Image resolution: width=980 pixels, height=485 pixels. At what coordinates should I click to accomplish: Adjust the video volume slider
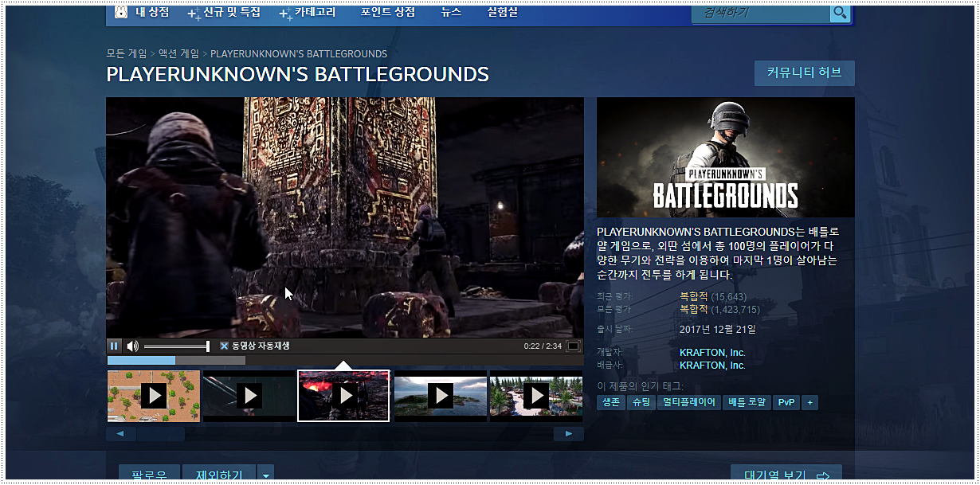click(x=176, y=346)
